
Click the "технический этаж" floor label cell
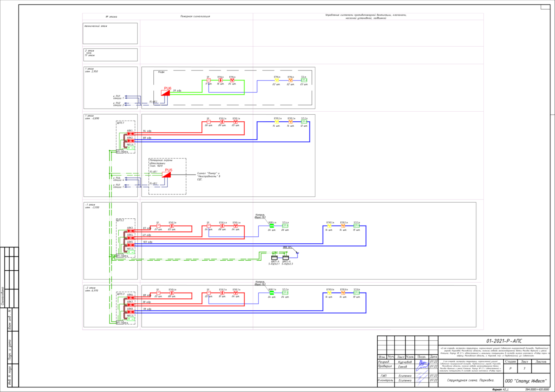[110, 34]
